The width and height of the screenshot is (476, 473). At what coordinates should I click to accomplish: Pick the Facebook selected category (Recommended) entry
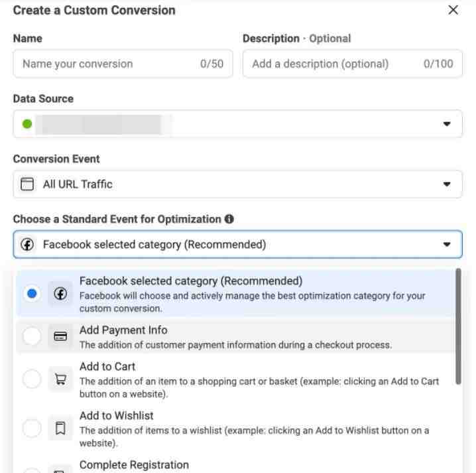[x=235, y=293]
